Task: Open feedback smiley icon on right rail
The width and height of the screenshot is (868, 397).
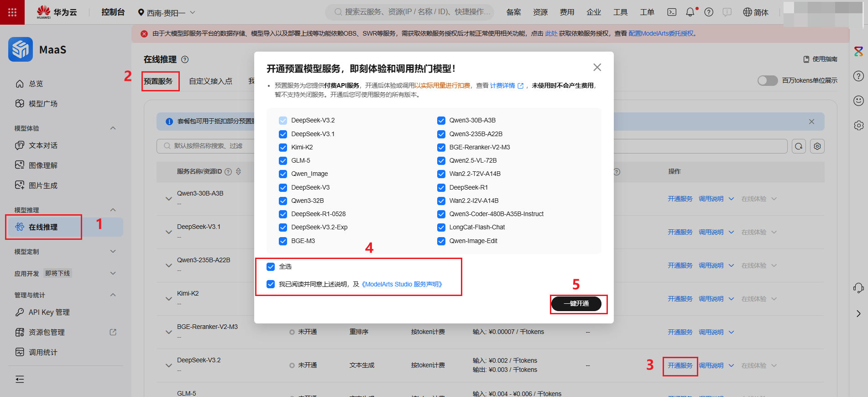Action: 858,101
